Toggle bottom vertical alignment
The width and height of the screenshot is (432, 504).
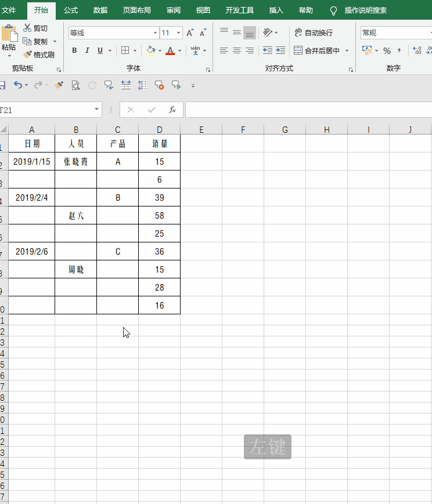[250, 32]
